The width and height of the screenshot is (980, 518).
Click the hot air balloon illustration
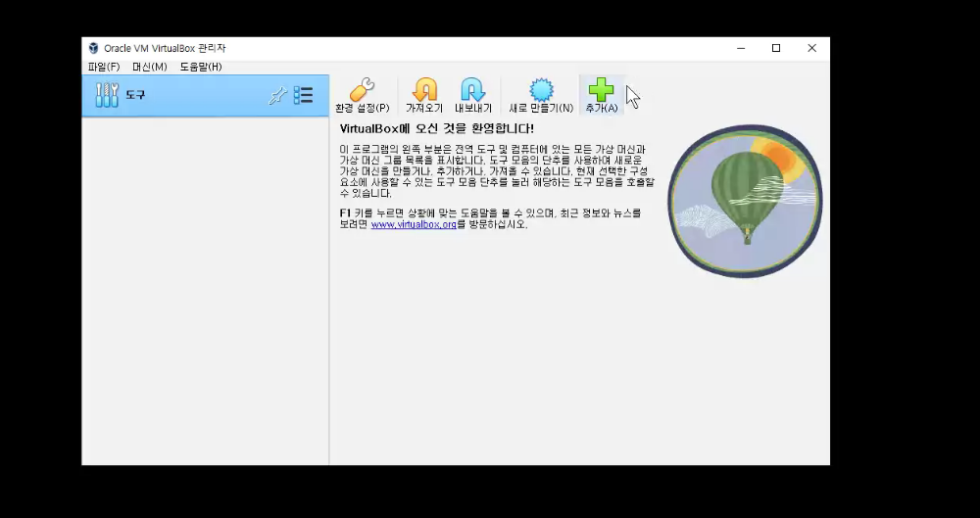[x=745, y=201]
